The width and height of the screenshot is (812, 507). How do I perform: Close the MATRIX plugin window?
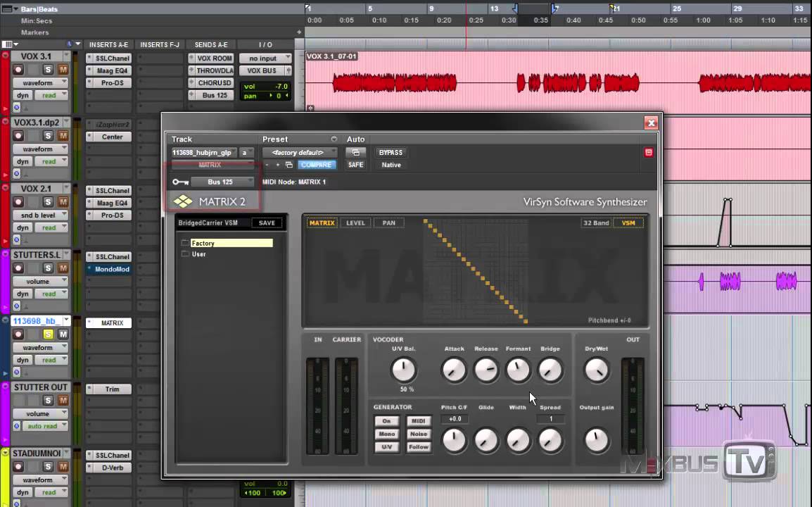point(651,123)
